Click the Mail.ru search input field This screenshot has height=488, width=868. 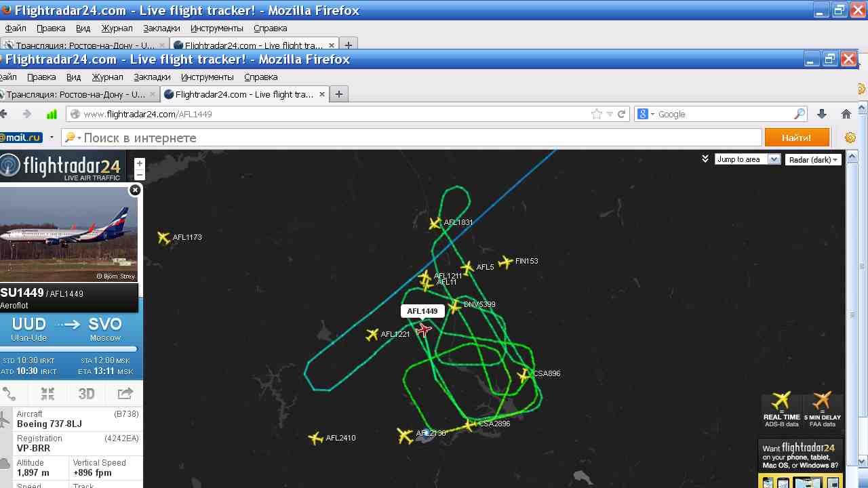(x=412, y=138)
